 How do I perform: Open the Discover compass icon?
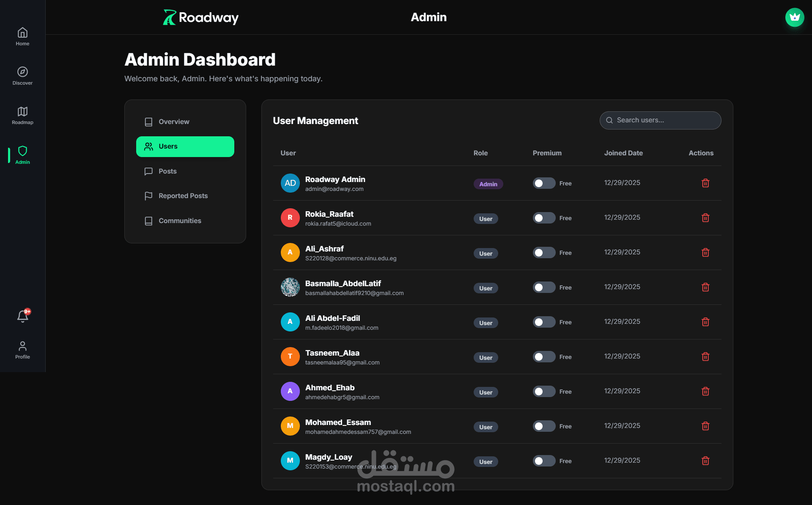tap(22, 72)
